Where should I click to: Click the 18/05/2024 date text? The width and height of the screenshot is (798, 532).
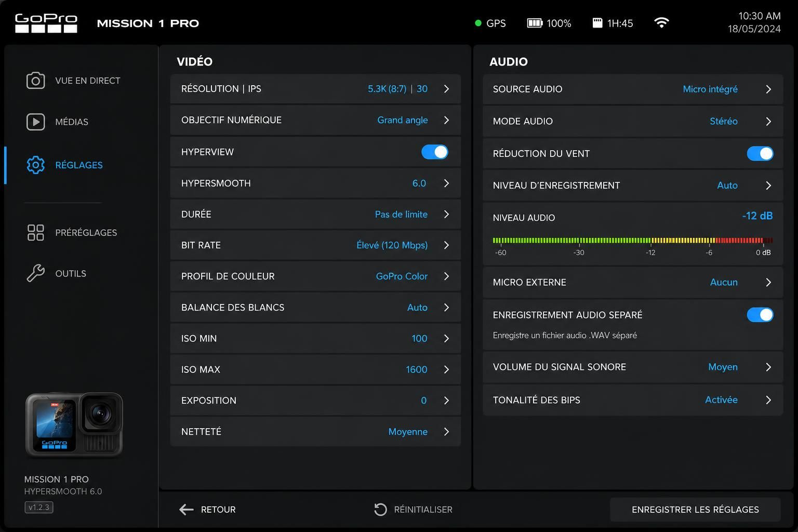pyautogui.click(x=754, y=29)
